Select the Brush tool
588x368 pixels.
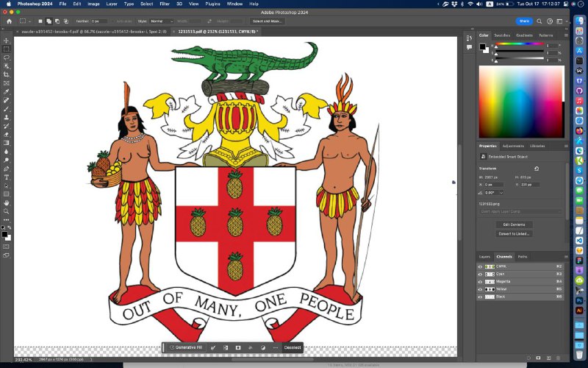pos(7,109)
